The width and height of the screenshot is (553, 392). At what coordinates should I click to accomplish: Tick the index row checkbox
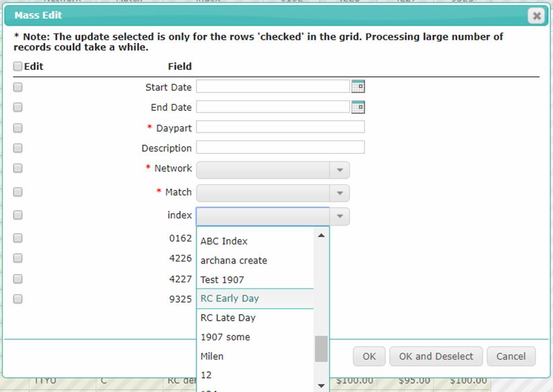[x=17, y=215]
